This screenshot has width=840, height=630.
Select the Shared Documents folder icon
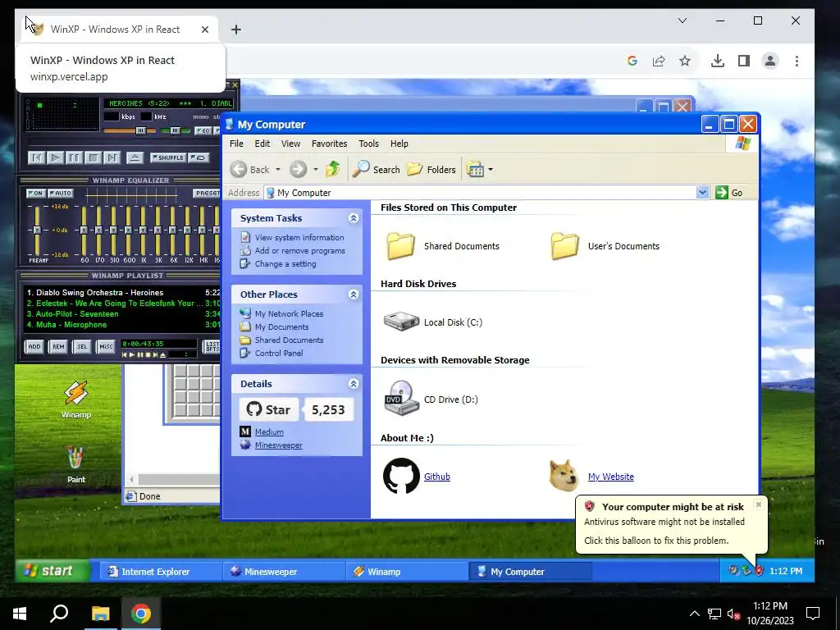(x=400, y=246)
